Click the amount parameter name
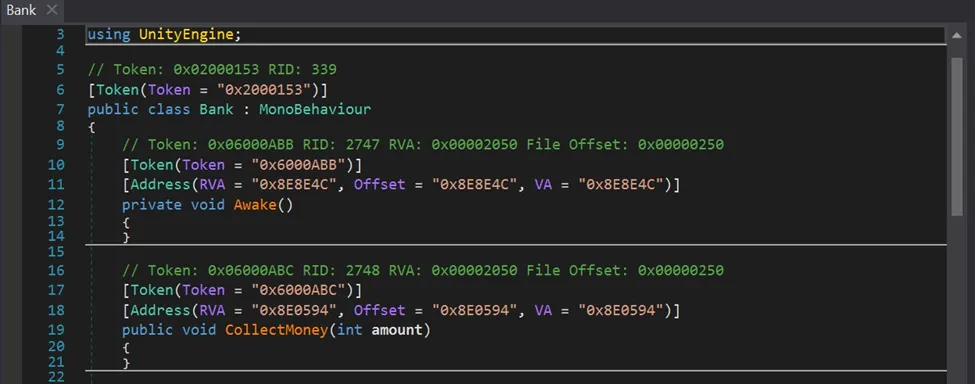Image resolution: width=975 pixels, height=384 pixels. tap(396, 330)
